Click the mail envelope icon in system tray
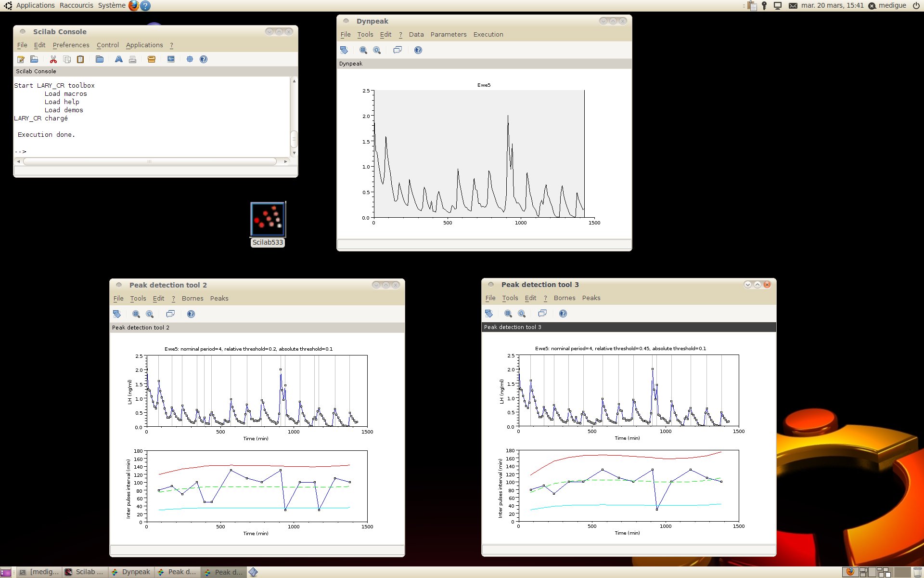 [x=793, y=6]
